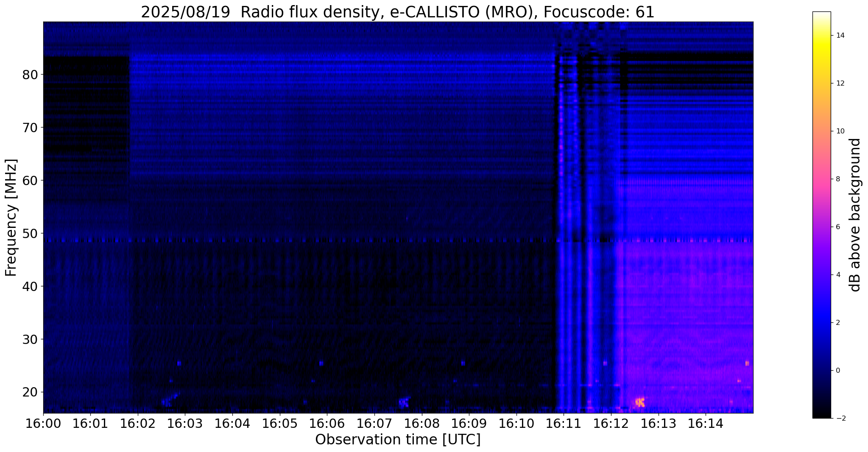
Task: Click the 16:04 time tick label
Action: click(x=232, y=423)
